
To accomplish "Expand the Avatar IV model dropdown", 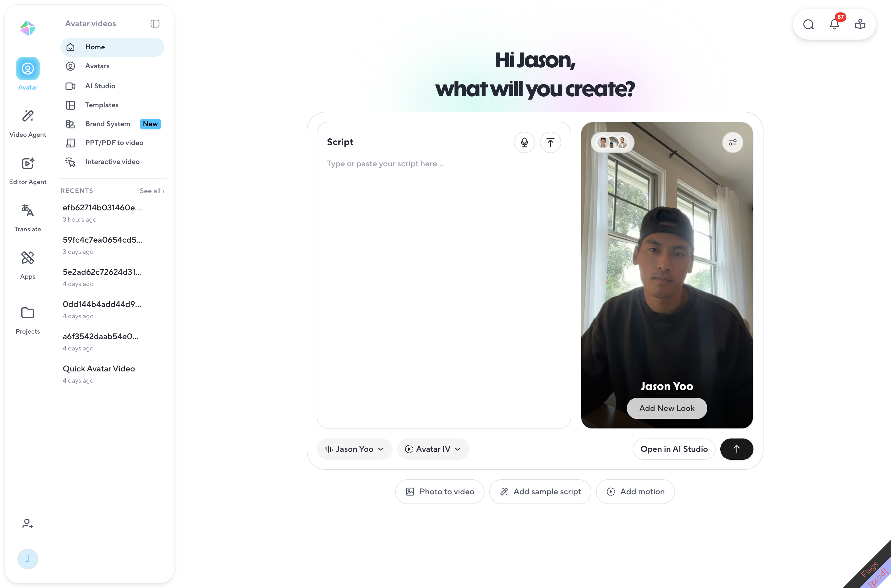I will (433, 449).
